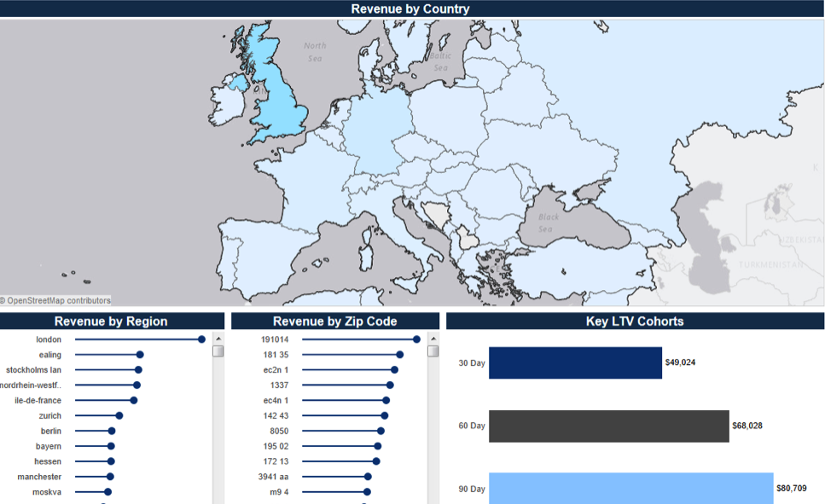This screenshot has height=504, width=825.
Task: Click the Revenue by Zip Code scrollbar thumb
Action: click(433, 351)
